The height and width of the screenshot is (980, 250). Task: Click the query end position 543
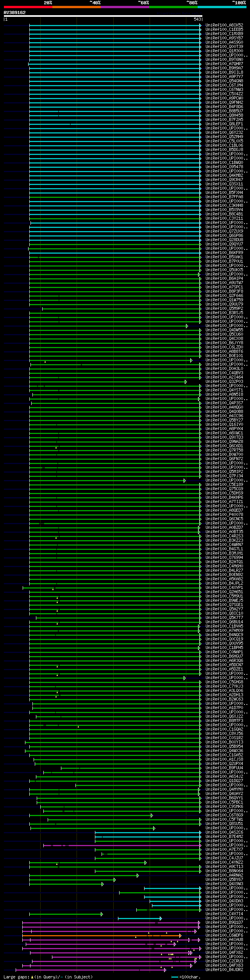pos(197,19)
